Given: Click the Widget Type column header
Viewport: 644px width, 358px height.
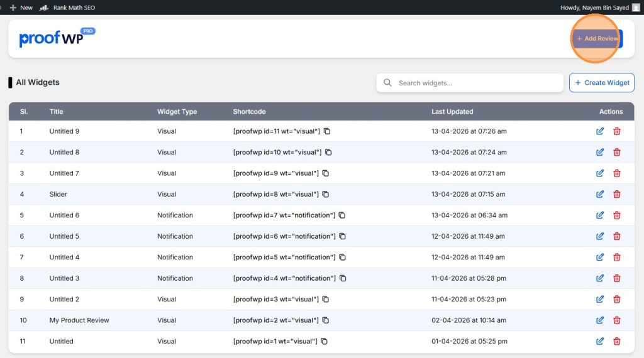Looking at the screenshot, I should (177, 112).
